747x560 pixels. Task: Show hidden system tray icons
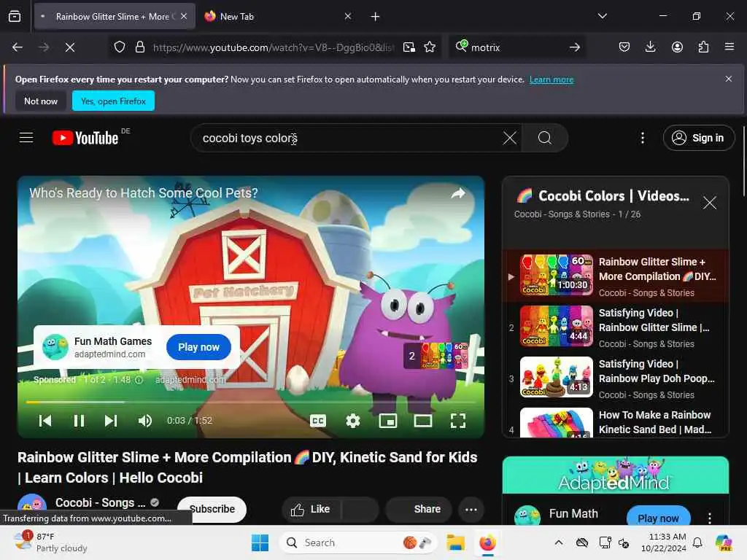click(x=558, y=542)
